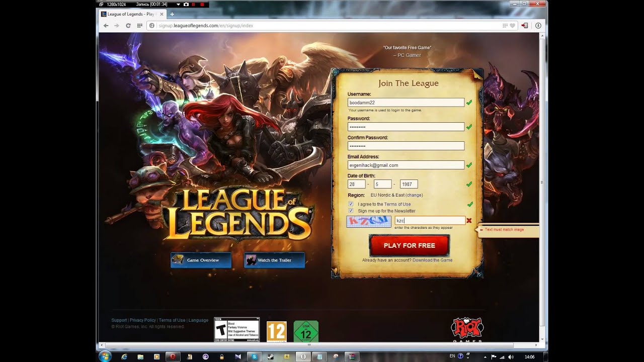Screen dimensions: 644x362
Task: Toggle the Newsletter sign-up checkbox
Action: 351,211
